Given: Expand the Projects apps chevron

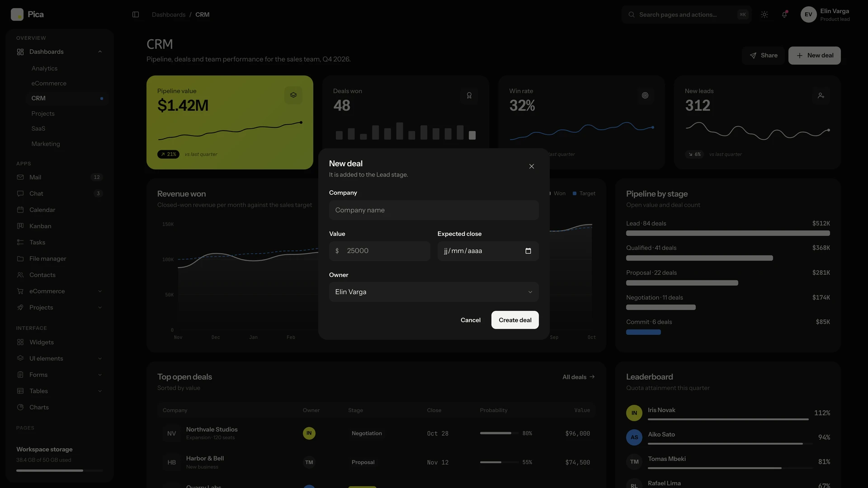Looking at the screenshot, I should pyautogui.click(x=100, y=307).
